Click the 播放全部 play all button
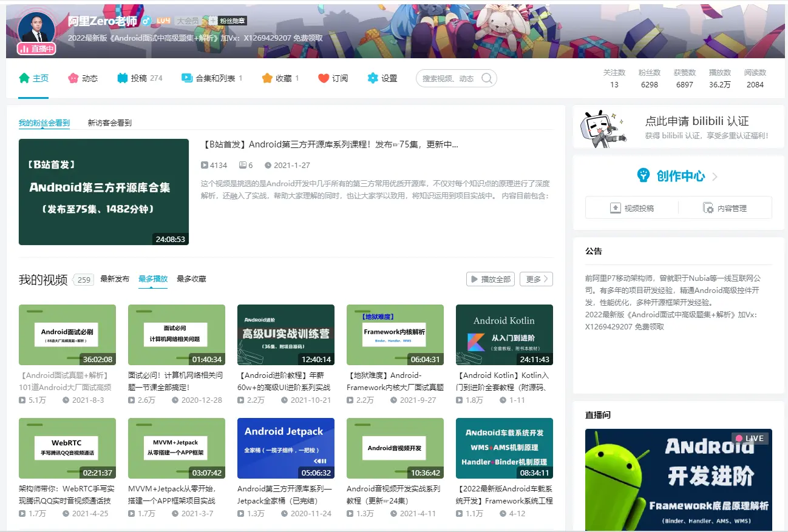The width and height of the screenshot is (788, 532). [491, 279]
